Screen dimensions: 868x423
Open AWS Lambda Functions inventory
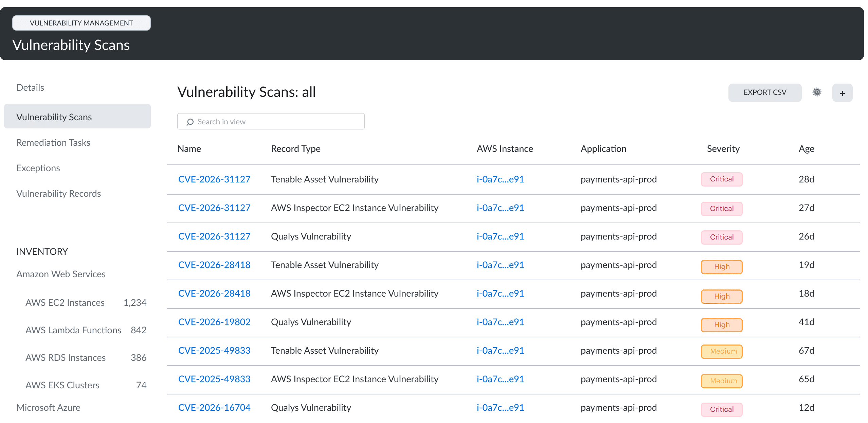coord(73,330)
